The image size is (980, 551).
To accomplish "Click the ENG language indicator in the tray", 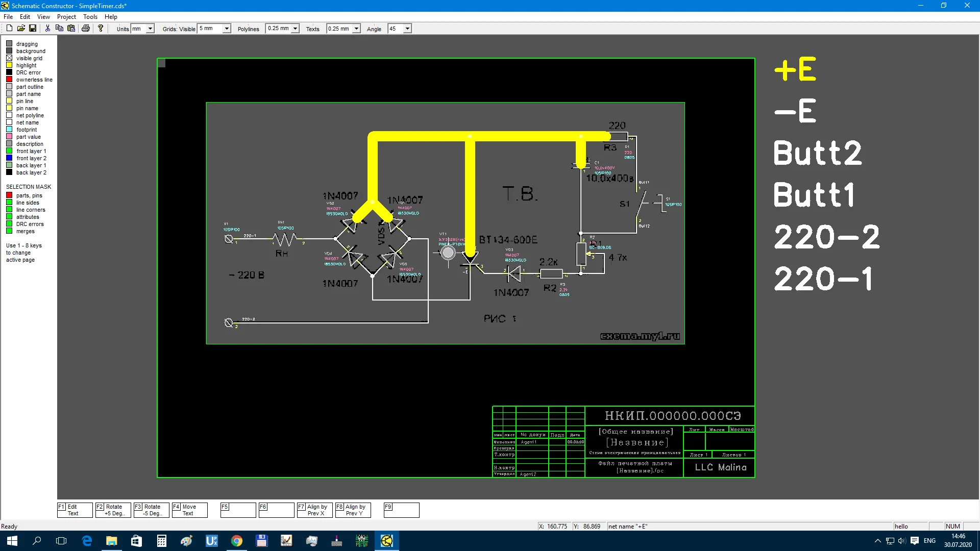I will pos(928,540).
